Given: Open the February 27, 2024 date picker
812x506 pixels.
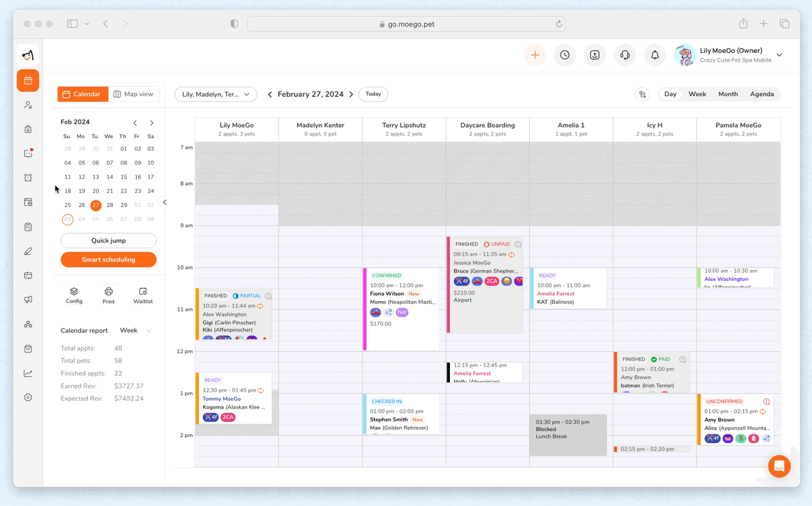Looking at the screenshot, I should (311, 95).
